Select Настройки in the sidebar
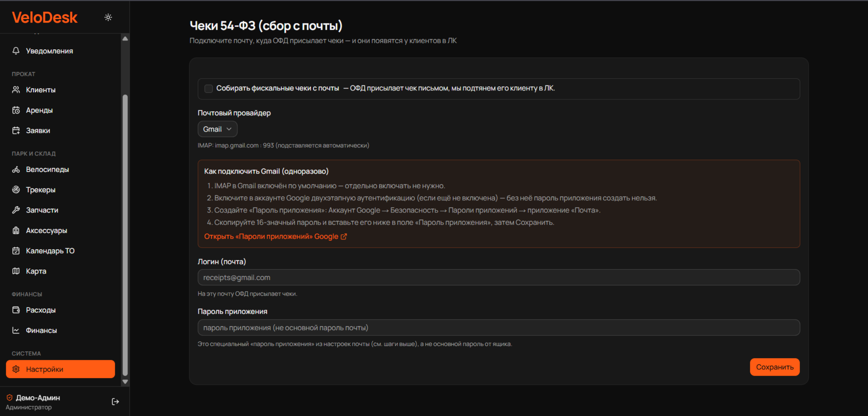The height and width of the screenshot is (416, 868). tap(60, 369)
